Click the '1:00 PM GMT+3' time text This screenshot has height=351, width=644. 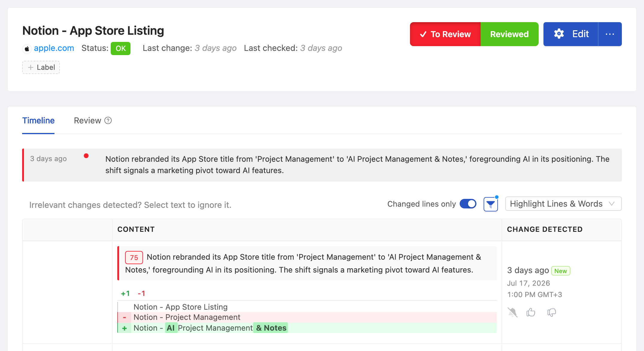pyautogui.click(x=534, y=295)
